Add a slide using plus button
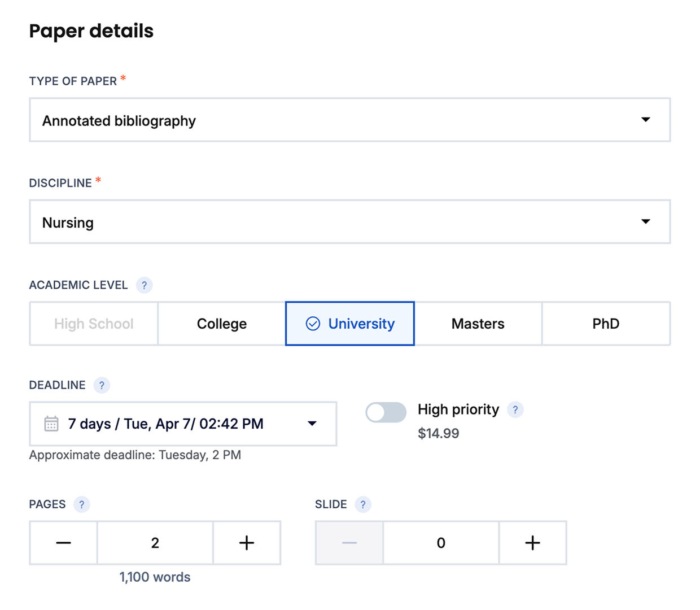 pyautogui.click(x=532, y=543)
